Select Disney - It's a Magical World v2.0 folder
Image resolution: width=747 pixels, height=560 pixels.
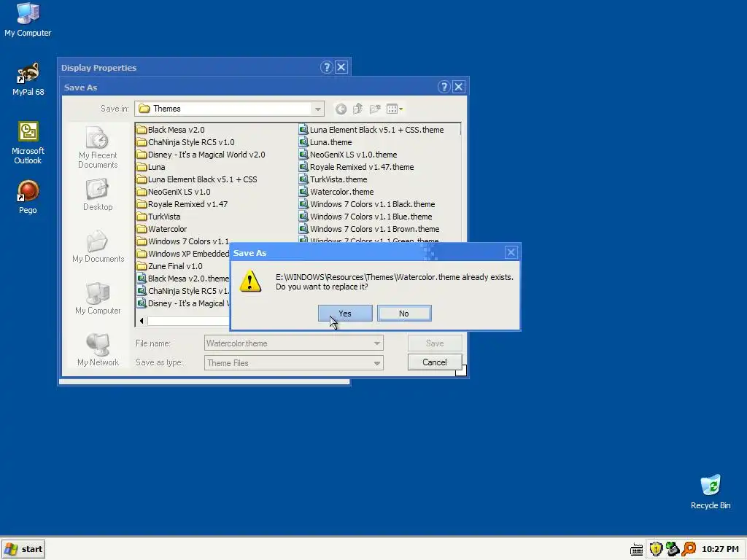click(x=201, y=155)
